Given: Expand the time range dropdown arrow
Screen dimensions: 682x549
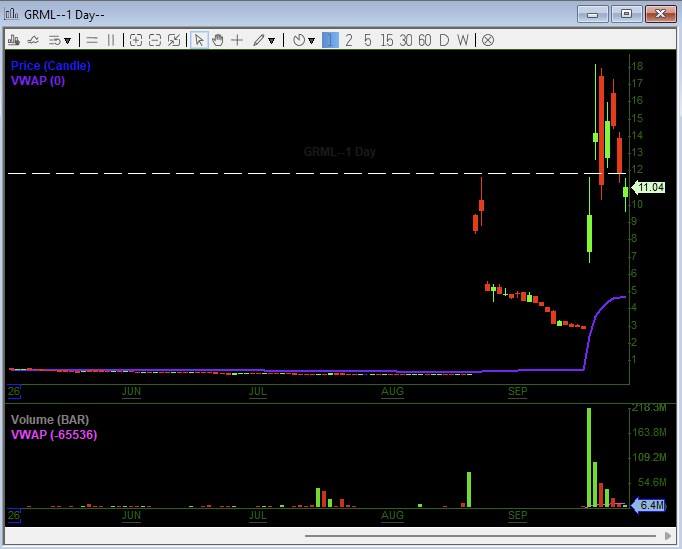Looking at the screenshot, I should tap(311, 41).
